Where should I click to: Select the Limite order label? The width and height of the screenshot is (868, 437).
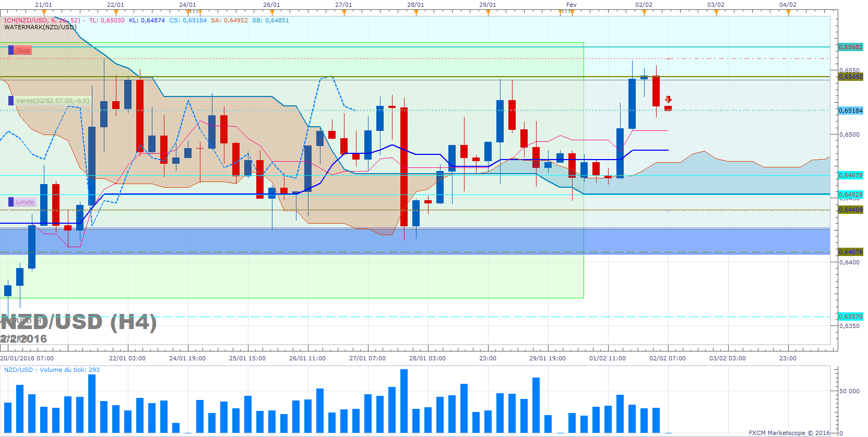coord(25,202)
